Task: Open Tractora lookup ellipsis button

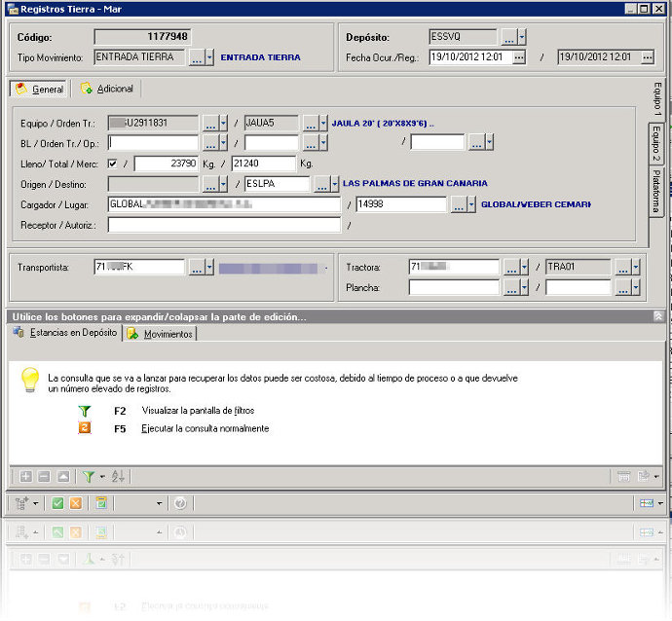Action: pyautogui.click(x=511, y=268)
